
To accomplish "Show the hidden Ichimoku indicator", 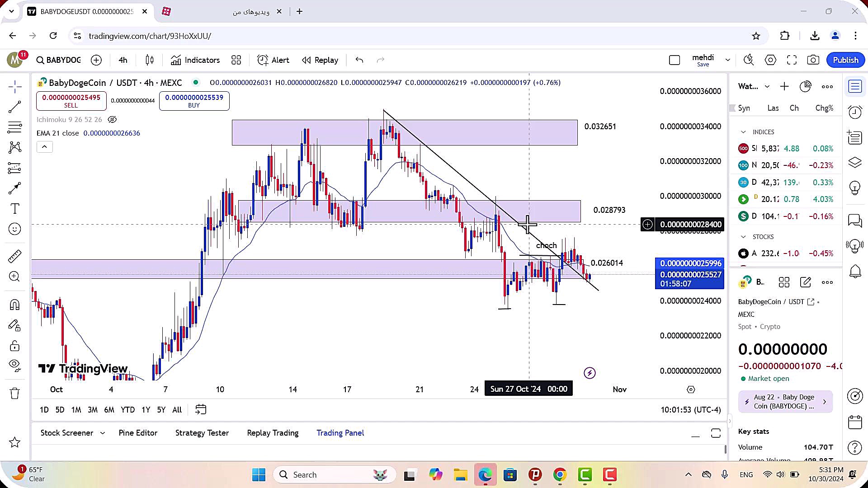I will pyautogui.click(x=112, y=120).
